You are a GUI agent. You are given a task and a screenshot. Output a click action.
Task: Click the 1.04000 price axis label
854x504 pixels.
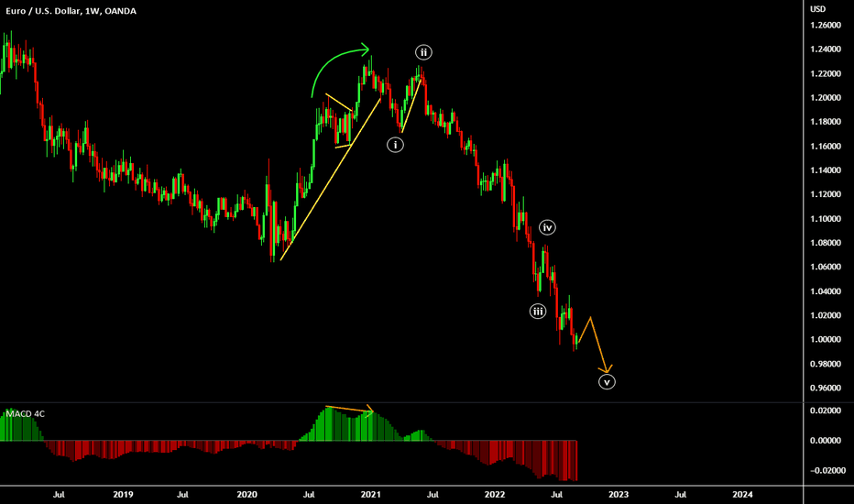tap(825, 291)
